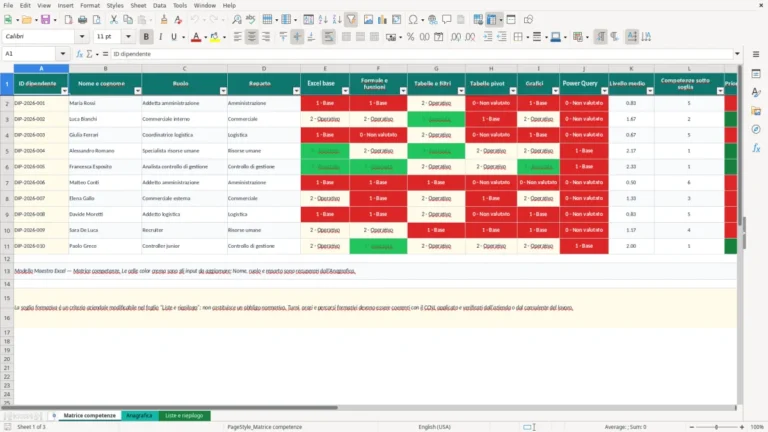Image resolution: width=768 pixels, height=432 pixels.
Task: Increase indent of cell content
Action: pos(488,37)
